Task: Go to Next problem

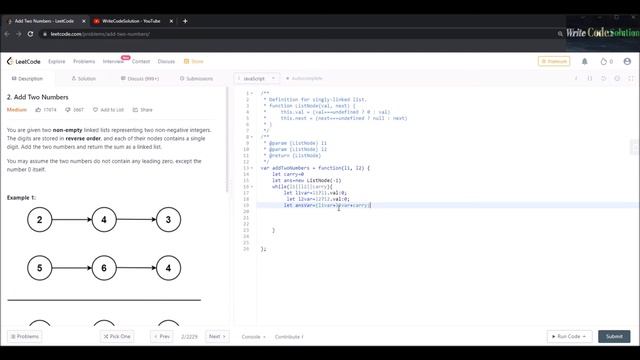Action: 217,336
